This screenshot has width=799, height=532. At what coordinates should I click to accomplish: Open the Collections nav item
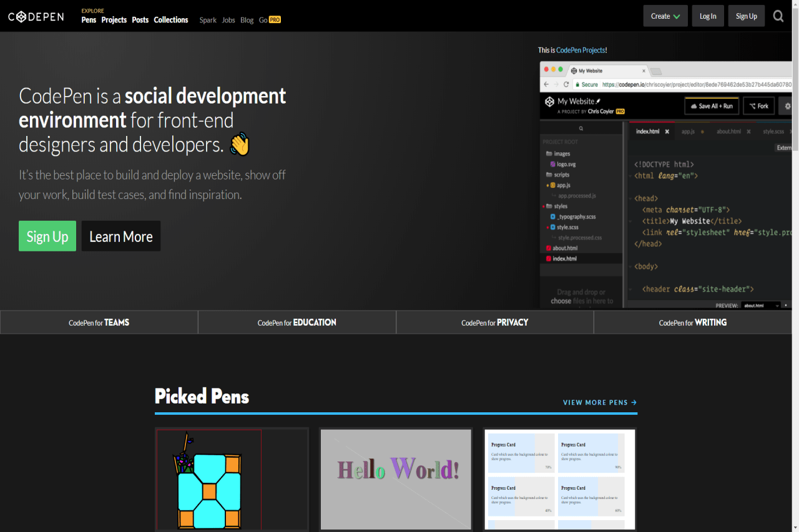[171, 20]
